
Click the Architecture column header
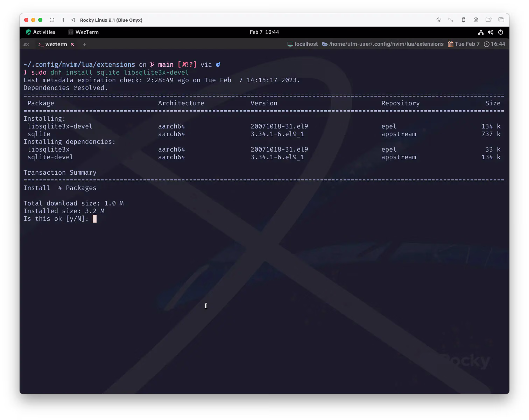coord(181,103)
